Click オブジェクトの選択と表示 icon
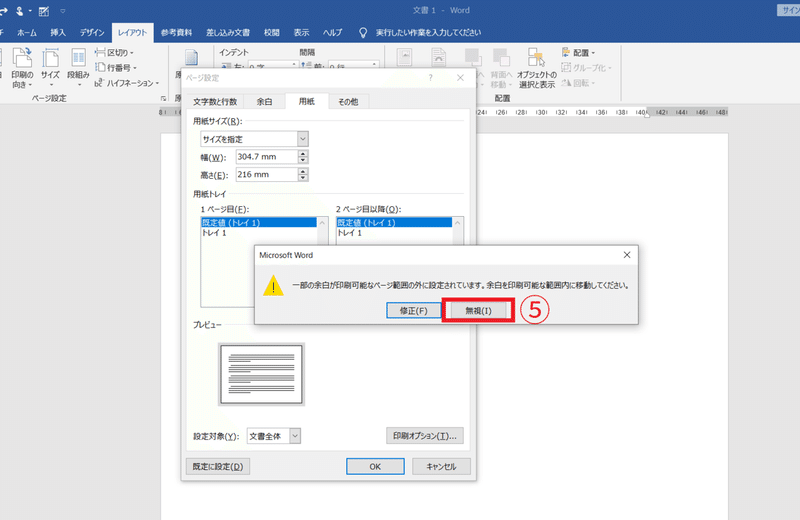The image size is (800, 520). tap(537, 68)
